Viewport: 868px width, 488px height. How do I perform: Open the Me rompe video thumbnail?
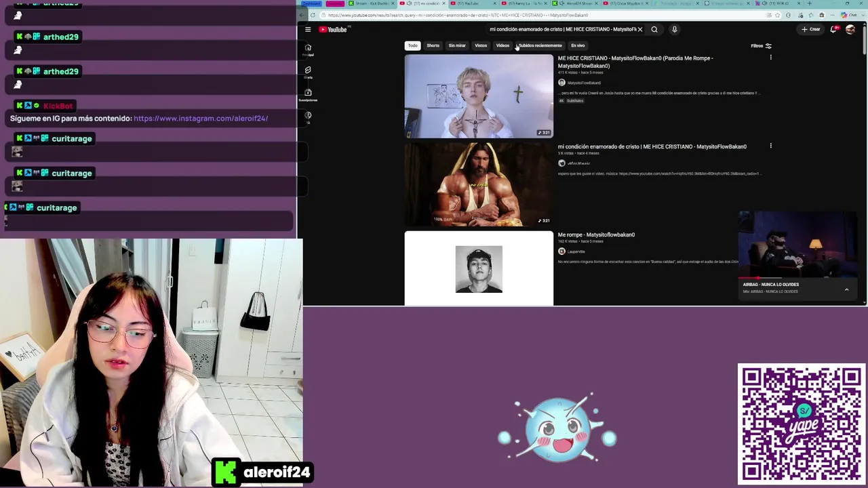coord(479,268)
